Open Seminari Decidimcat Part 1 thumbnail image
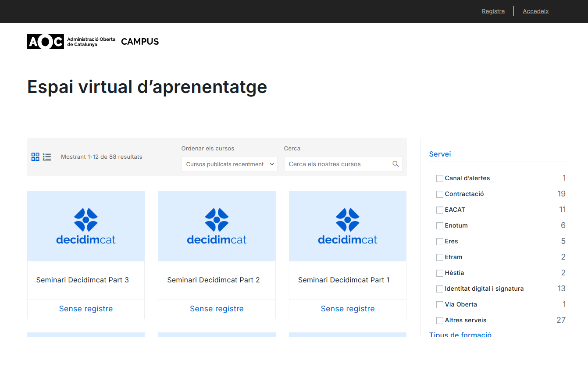Screen dimensions: 588x385 pyautogui.click(x=347, y=226)
